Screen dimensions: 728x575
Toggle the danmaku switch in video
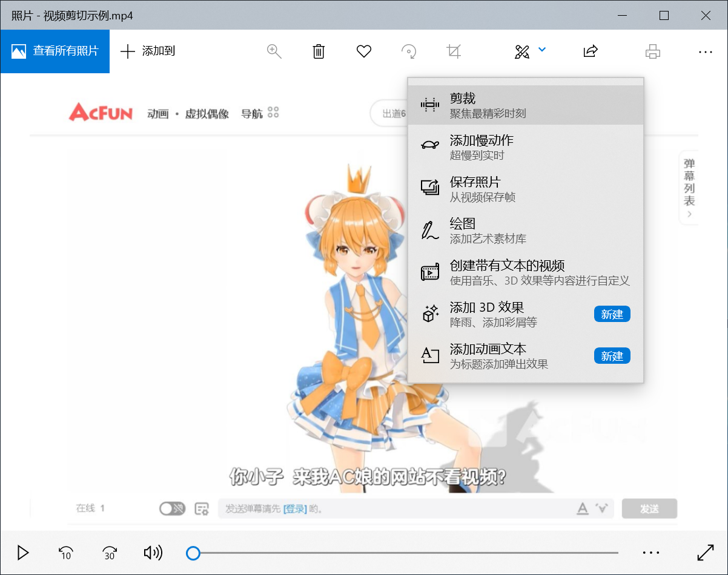[x=172, y=508]
